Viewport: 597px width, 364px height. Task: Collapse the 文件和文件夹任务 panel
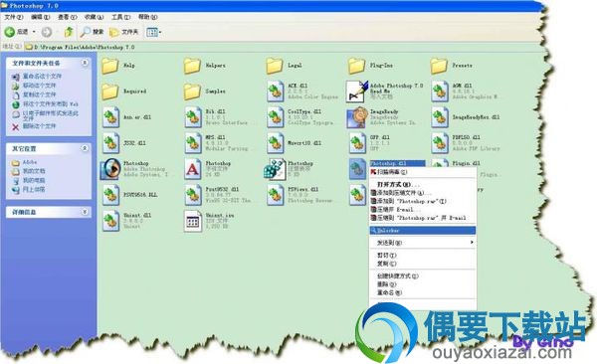tap(85, 63)
